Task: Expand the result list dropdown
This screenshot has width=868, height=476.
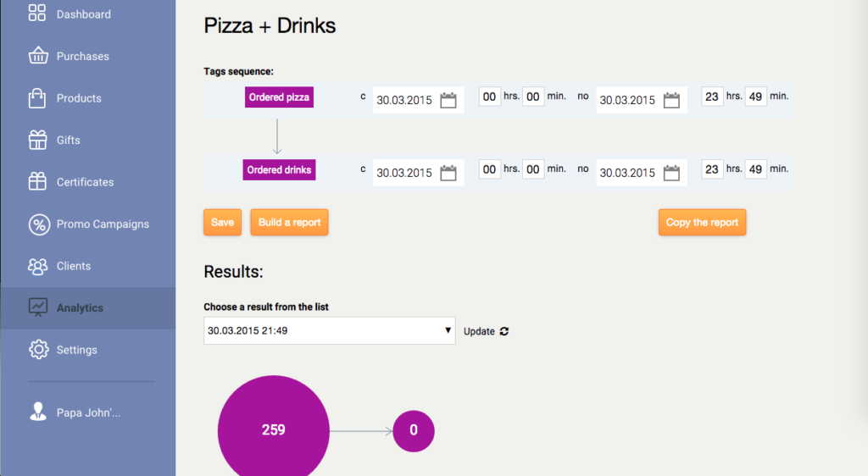Action: tap(330, 331)
